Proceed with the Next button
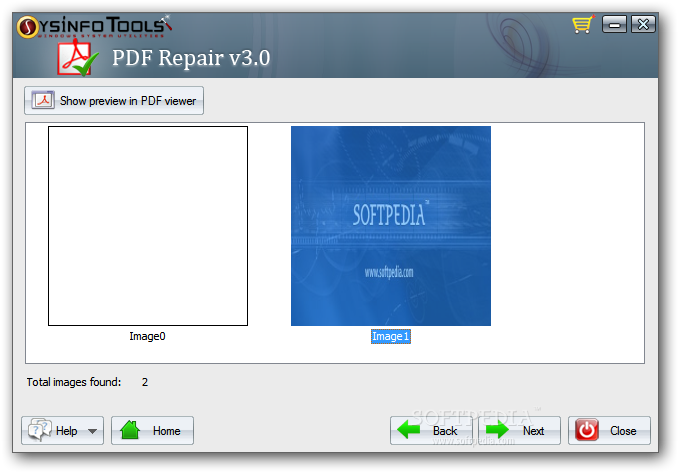Viewport: 679px width, 473px height. click(x=520, y=431)
